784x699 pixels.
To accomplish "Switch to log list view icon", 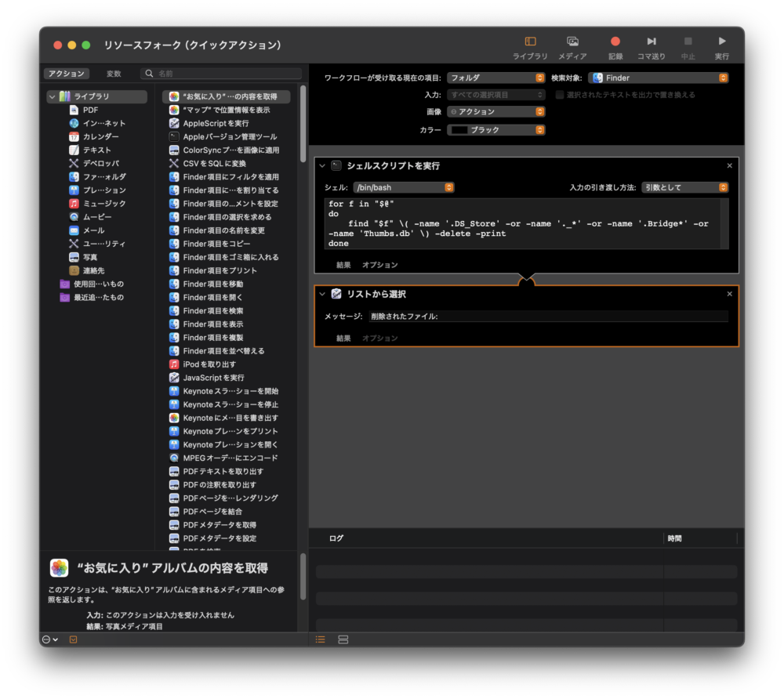I will [320, 639].
